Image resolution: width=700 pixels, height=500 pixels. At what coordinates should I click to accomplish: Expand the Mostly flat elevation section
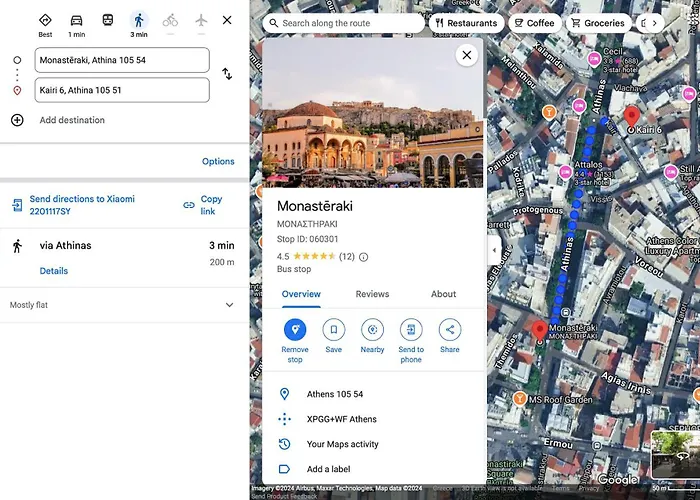point(124,305)
